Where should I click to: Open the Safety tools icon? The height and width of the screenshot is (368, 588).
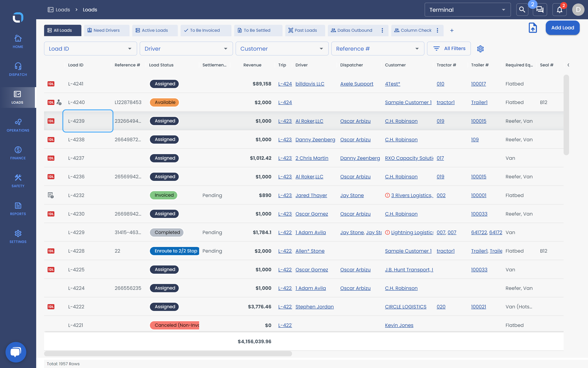(18, 178)
